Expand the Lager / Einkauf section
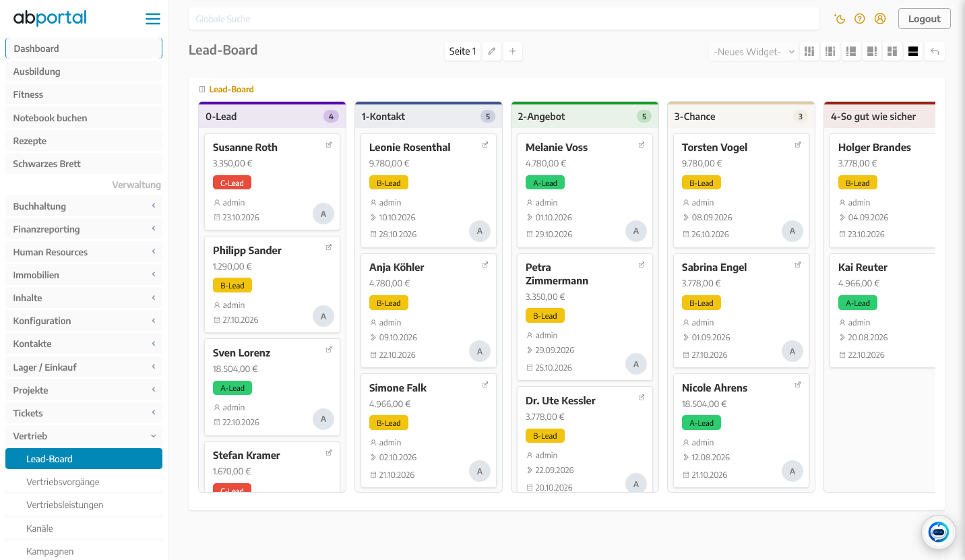This screenshot has height=560, width=965. (x=84, y=367)
